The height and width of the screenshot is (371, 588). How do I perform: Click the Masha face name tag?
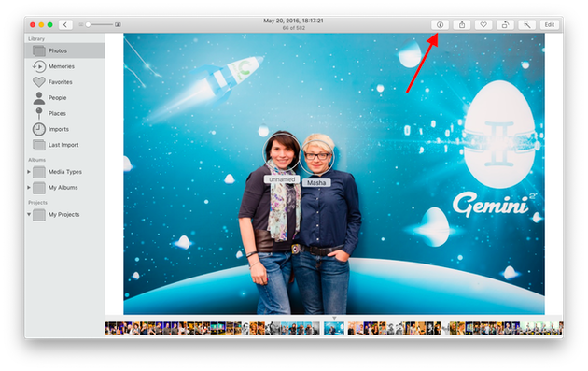tap(316, 183)
